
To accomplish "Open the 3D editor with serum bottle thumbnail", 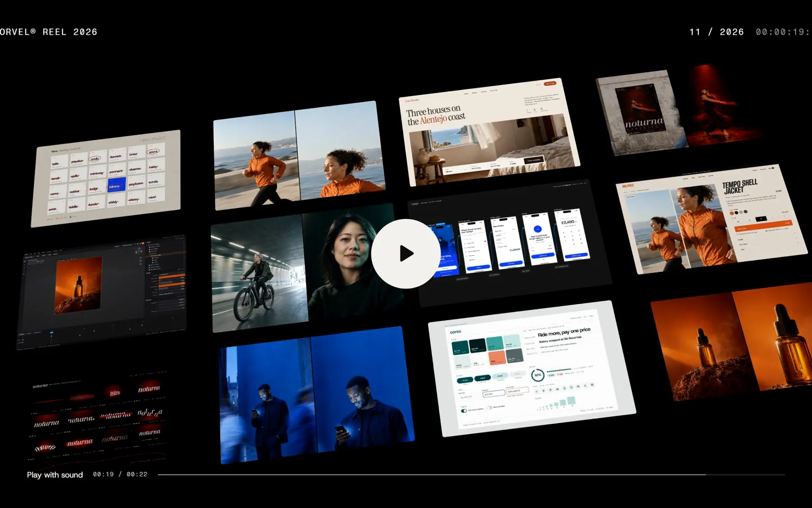I will 102,292.
